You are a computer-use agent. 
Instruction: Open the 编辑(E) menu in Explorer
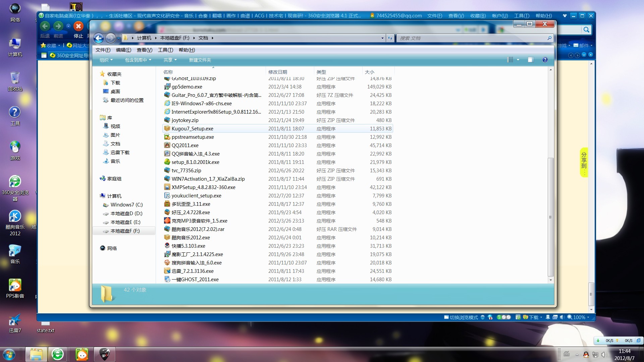tap(123, 50)
